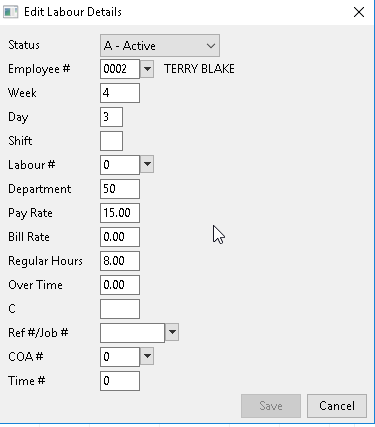Viewport: 375px width, 427px height.
Task: Click the greyed-out Save button
Action: click(271, 406)
